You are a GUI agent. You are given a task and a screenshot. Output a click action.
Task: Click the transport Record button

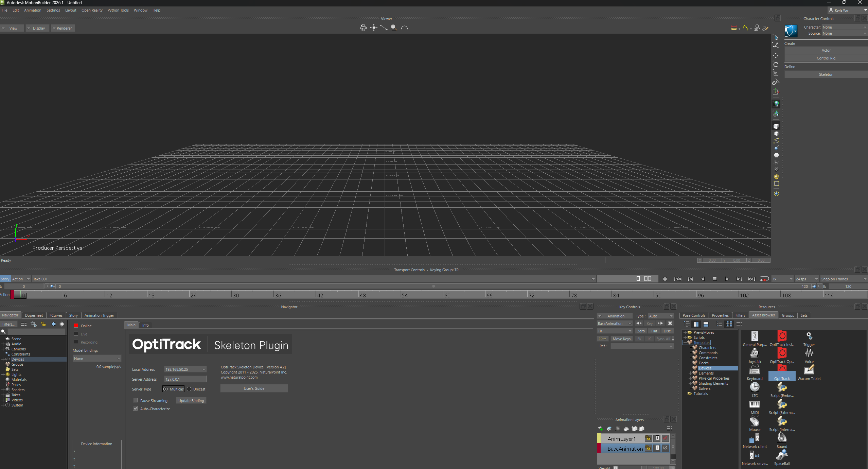coord(665,279)
